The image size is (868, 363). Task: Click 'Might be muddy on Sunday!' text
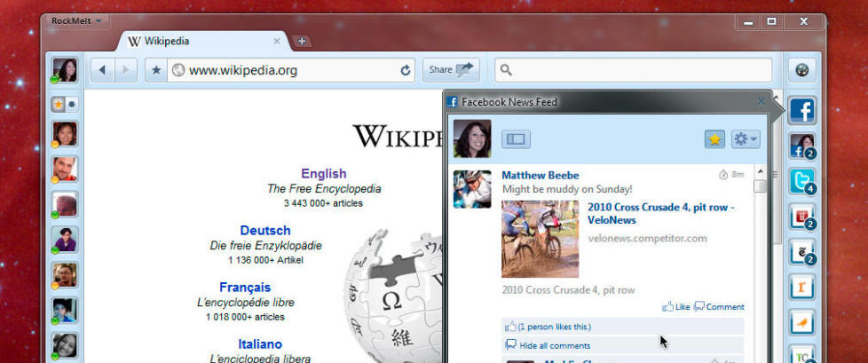click(567, 189)
